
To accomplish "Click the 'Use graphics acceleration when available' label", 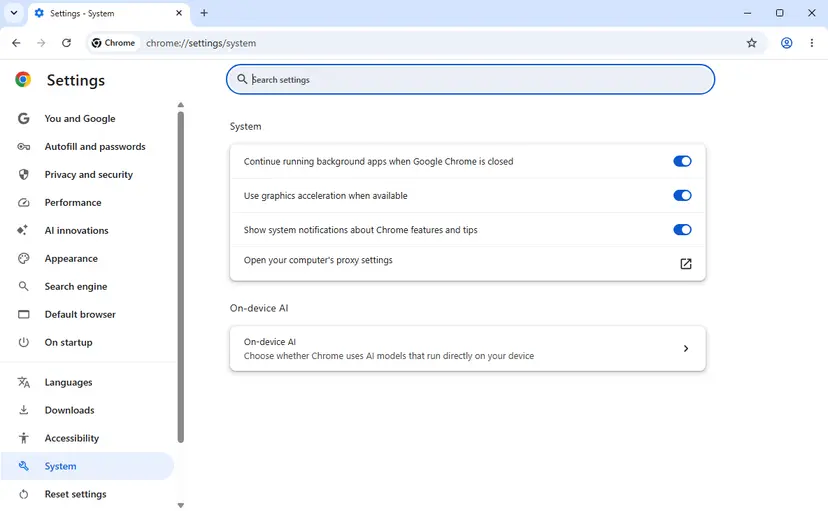I will (325, 196).
